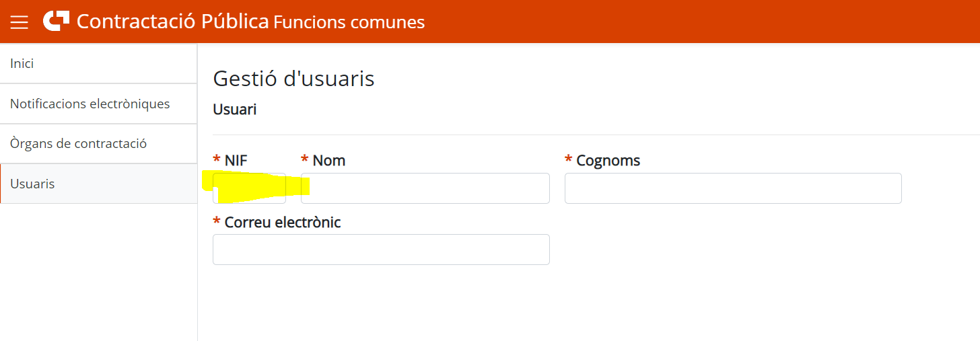Click the Gestió d'usuaris page heading
The height and width of the screenshot is (341, 980).
pos(293,79)
